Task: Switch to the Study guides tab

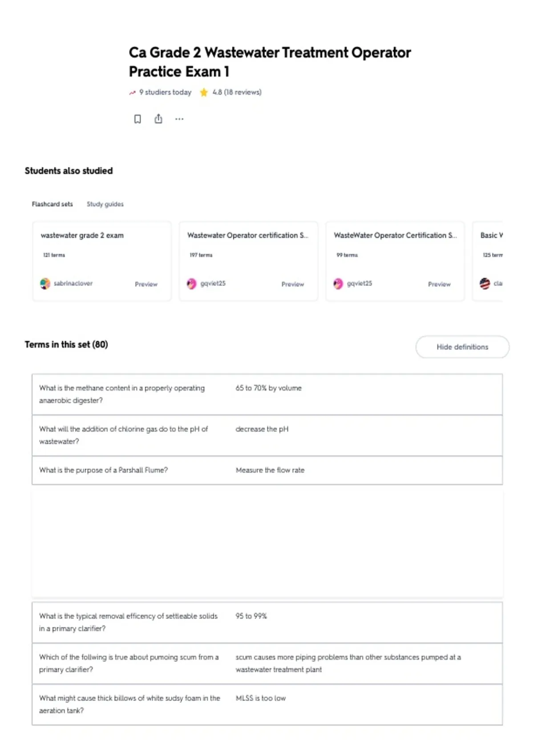Action: tap(105, 204)
